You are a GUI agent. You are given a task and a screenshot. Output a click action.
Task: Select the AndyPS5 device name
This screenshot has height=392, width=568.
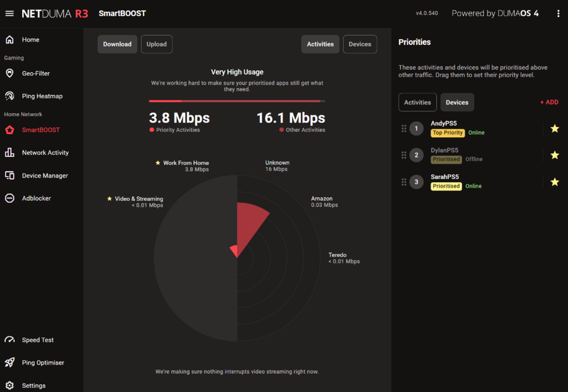(444, 124)
